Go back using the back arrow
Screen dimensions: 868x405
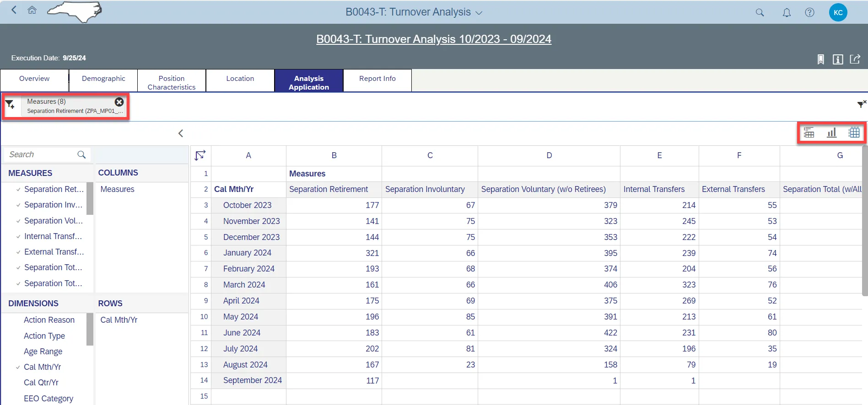click(x=14, y=10)
